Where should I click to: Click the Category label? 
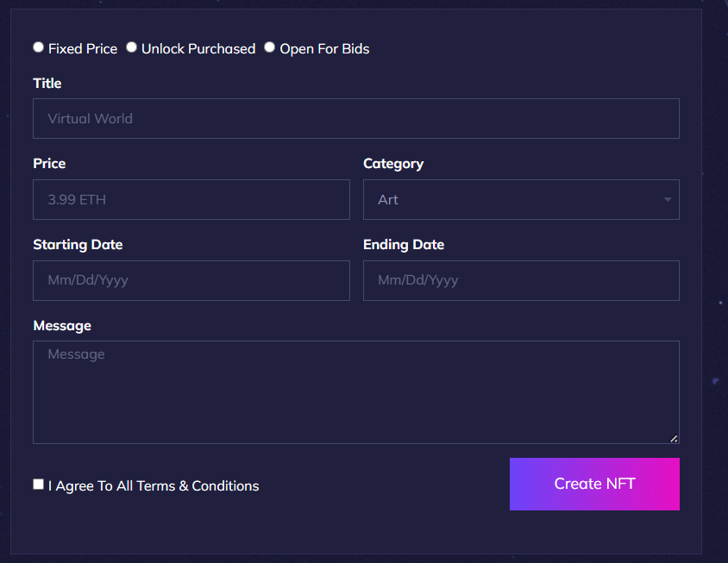392,163
